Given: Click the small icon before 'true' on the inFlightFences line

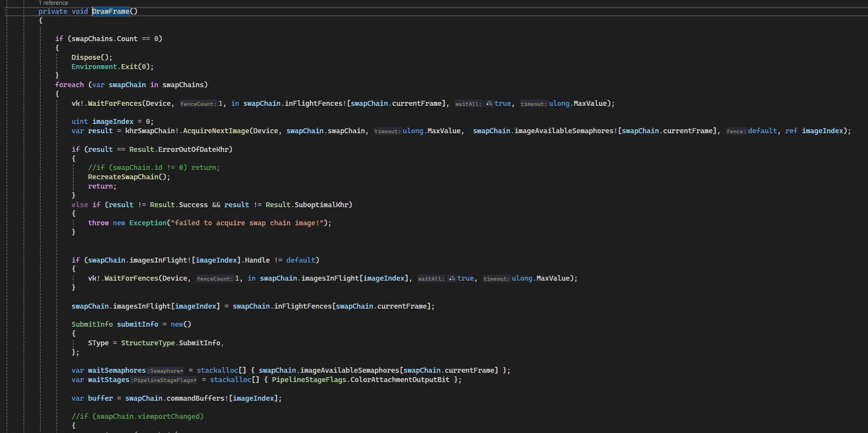Looking at the screenshot, I should (x=489, y=104).
